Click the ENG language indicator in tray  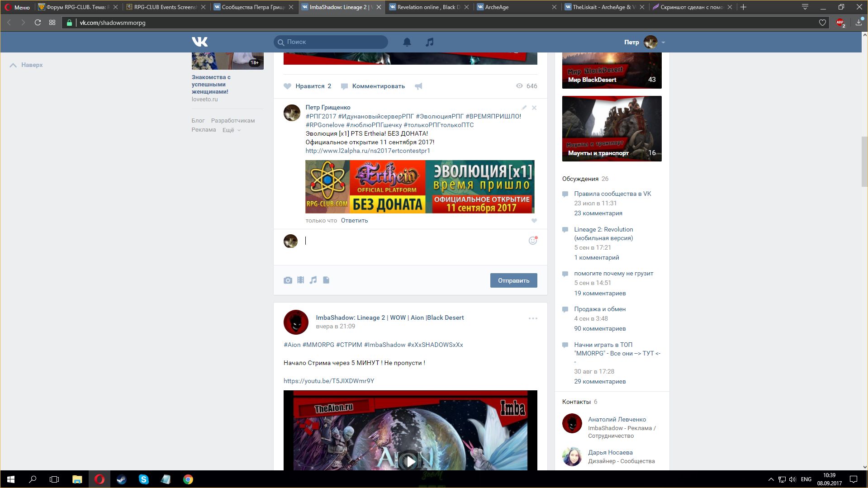pos(806,479)
